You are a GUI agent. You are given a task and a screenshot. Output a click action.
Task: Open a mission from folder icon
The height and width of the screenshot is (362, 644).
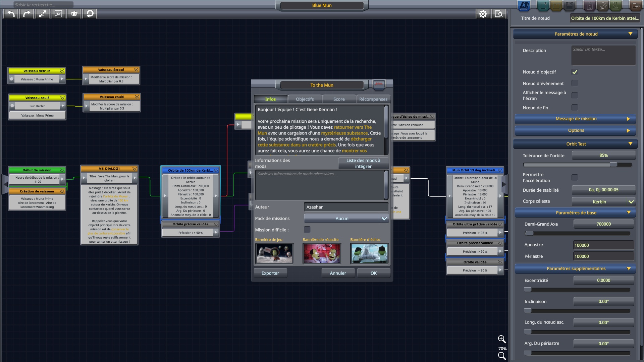click(556, 5)
